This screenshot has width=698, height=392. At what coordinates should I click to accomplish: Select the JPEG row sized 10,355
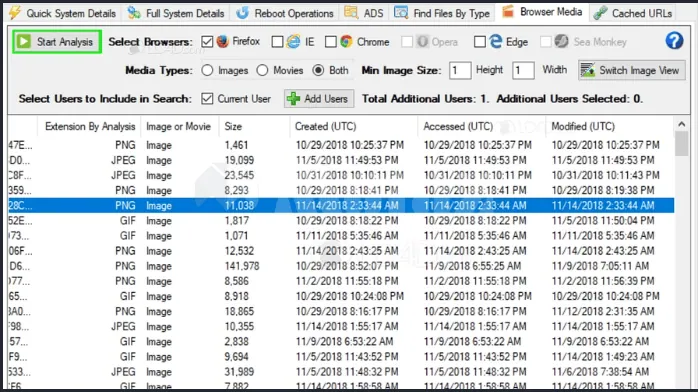(341, 327)
